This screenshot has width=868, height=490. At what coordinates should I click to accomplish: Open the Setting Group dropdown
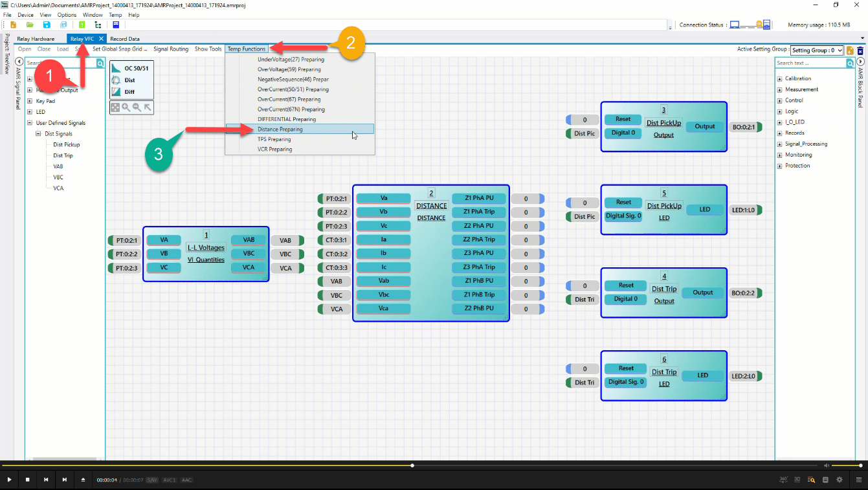(x=817, y=50)
